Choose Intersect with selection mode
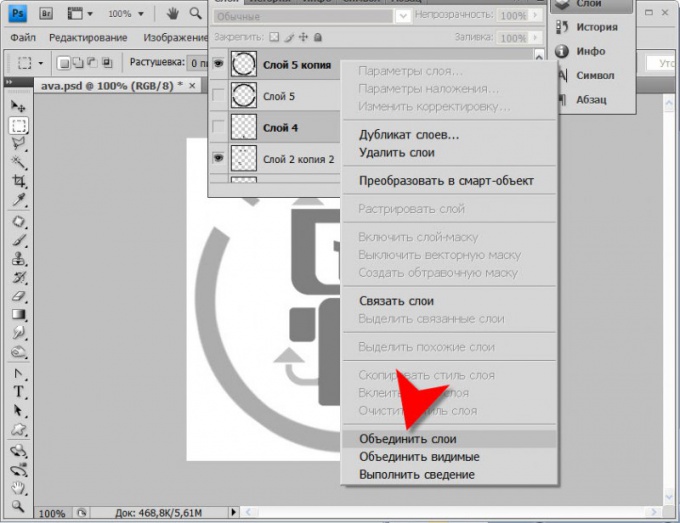 (107, 63)
